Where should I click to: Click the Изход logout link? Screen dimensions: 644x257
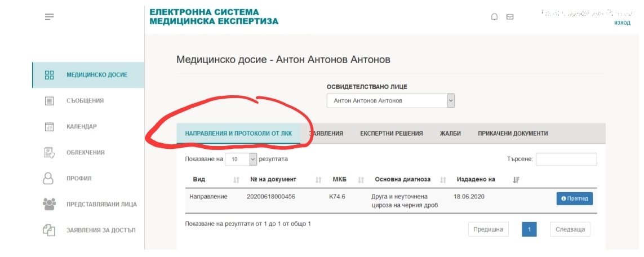click(622, 23)
